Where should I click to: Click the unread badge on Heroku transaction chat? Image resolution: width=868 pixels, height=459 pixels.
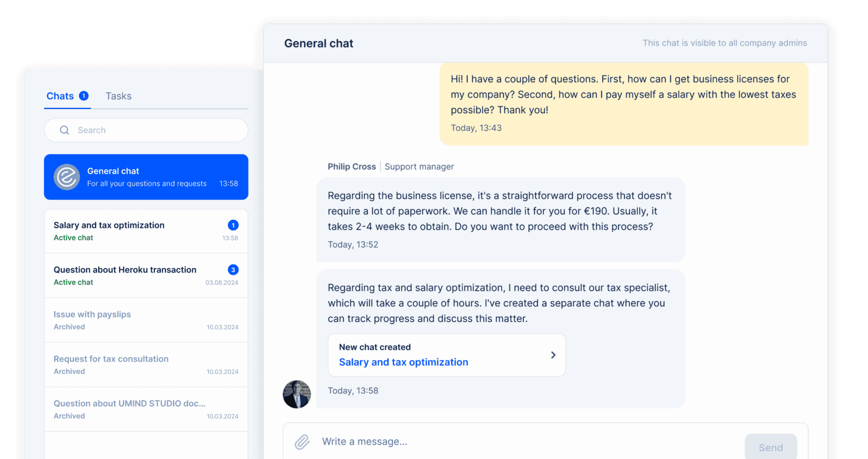pyautogui.click(x=233, y=270)
